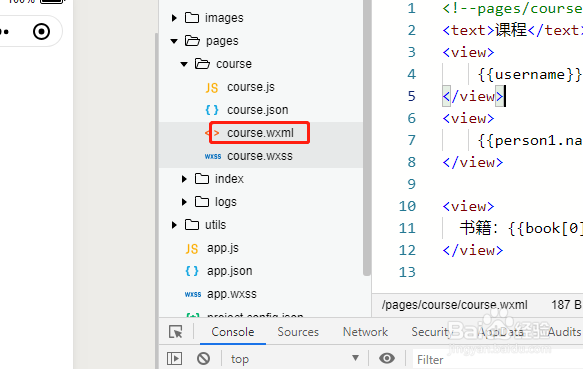The height and width of the screenshot is (369, 583).
Task: Open the app.json file
Action: (230, 271)
